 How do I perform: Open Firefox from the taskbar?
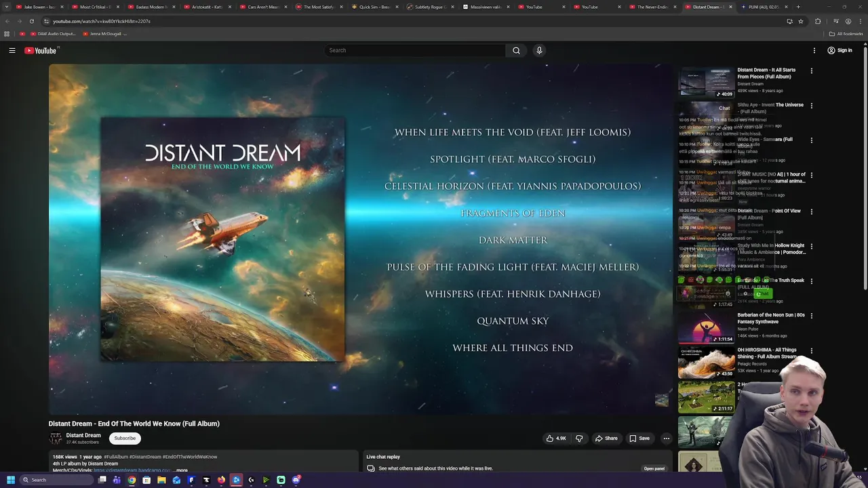pos(221,480)
